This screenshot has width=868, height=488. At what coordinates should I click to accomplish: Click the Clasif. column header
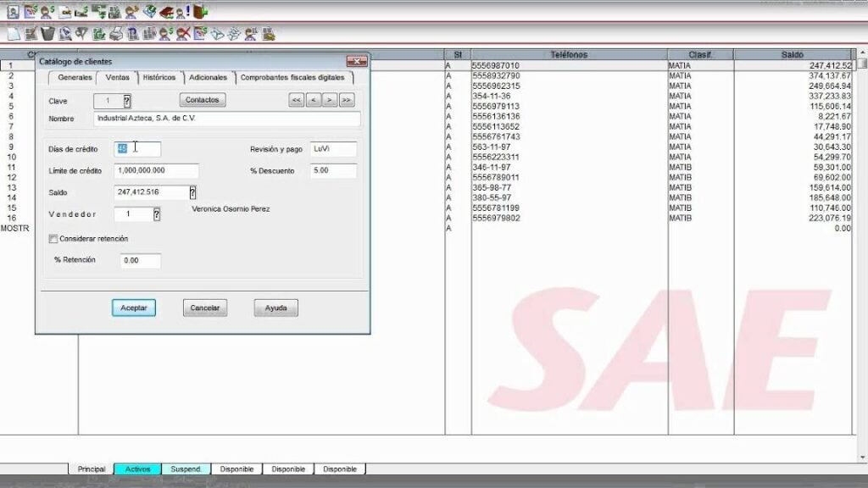point(700,55)
